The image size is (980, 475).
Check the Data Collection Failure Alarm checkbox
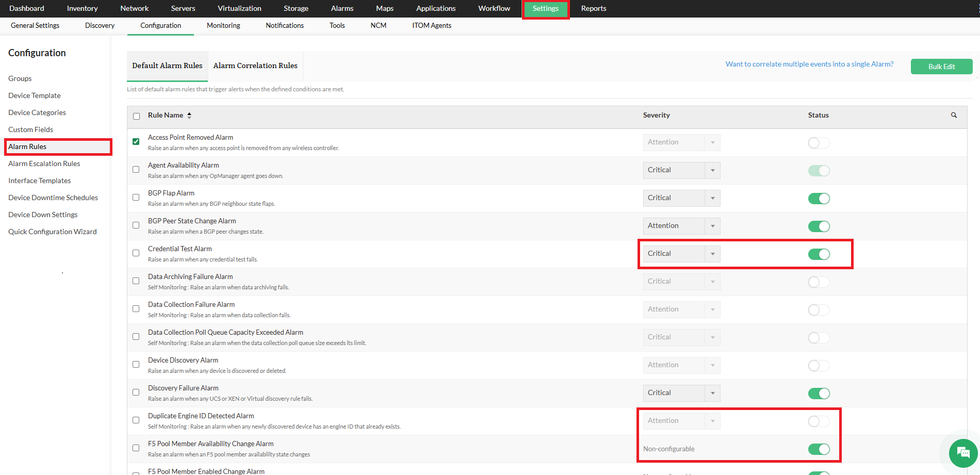click(x=136, y=308)
